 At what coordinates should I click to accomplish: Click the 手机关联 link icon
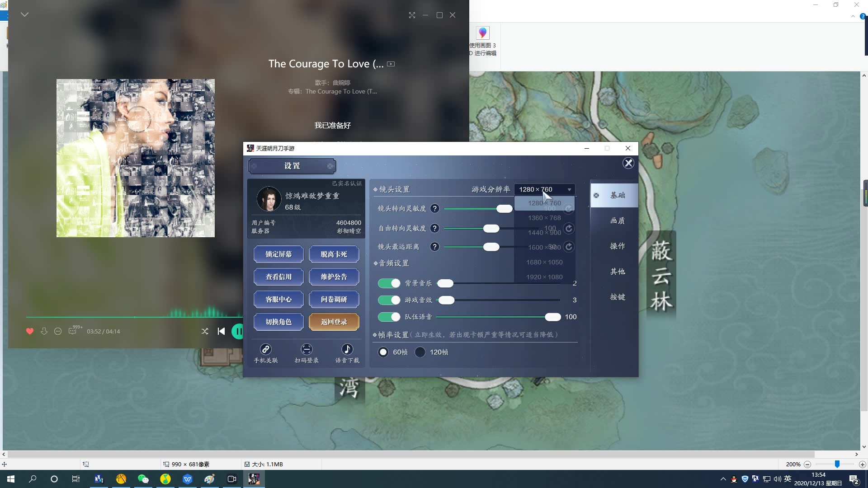(x=266, y=349)
